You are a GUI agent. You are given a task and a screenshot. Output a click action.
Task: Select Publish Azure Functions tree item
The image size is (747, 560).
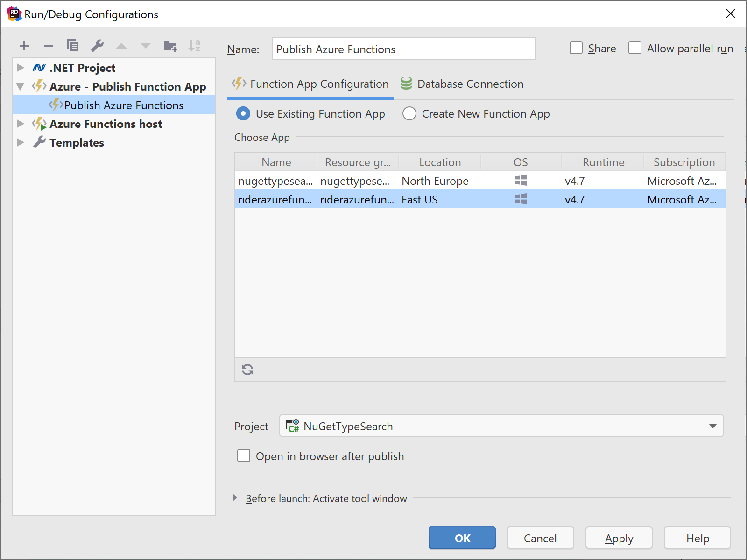click(x=114, y=105)
